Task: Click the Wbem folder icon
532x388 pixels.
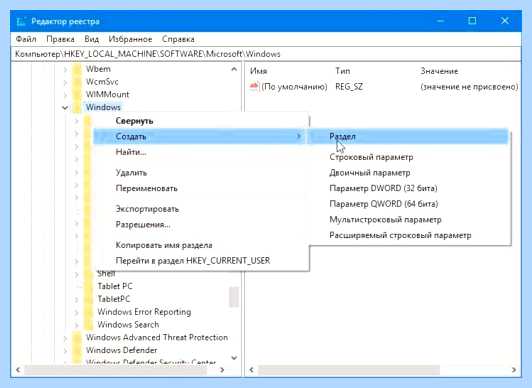Action: (x=77, y=69)
